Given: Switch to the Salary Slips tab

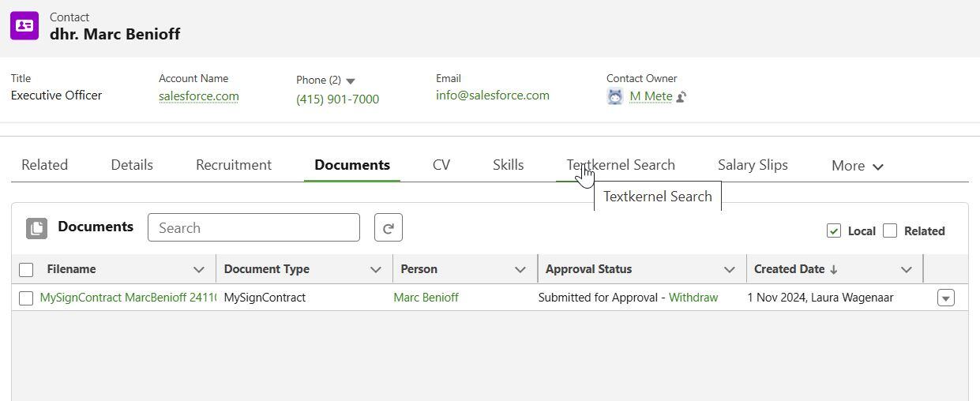Looking at the screenshot, I should point(753,165).
